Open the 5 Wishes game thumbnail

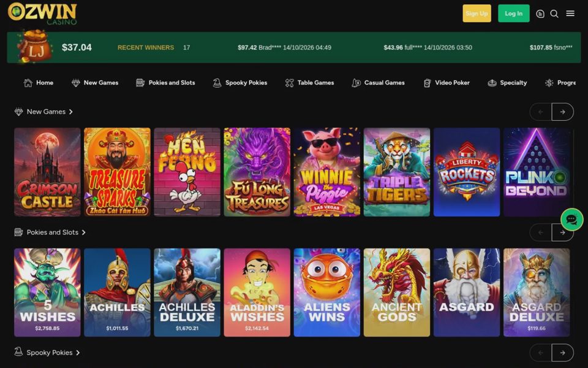(47, 293)
